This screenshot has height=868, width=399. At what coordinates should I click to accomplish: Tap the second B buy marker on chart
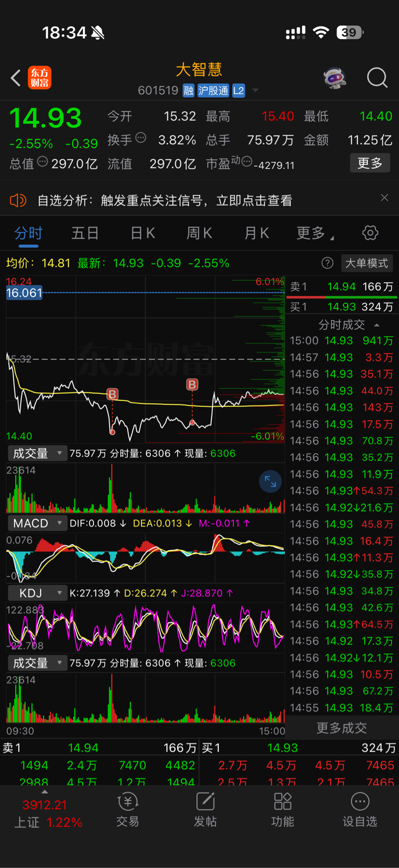[192, 385]
